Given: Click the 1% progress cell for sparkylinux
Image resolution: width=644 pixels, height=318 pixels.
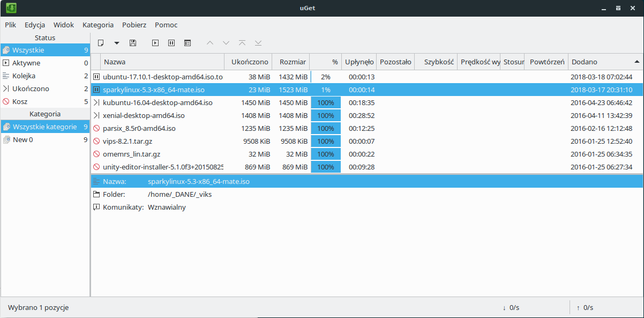Looking at the screenshot, I should click(326, 90).
